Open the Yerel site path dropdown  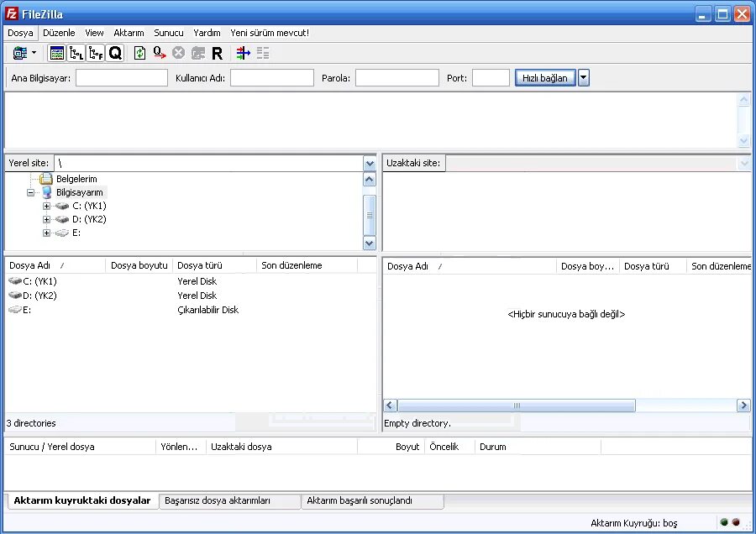click(x=370, y=164)
